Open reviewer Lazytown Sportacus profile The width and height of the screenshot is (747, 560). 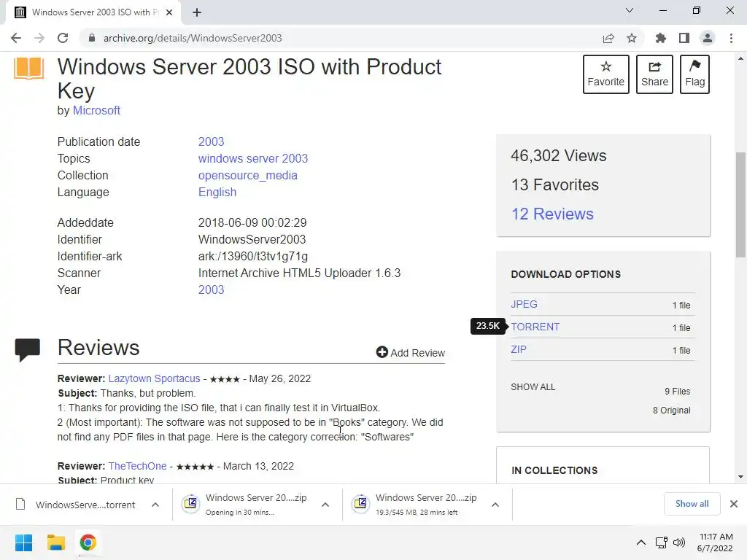(x=154, y=378)
